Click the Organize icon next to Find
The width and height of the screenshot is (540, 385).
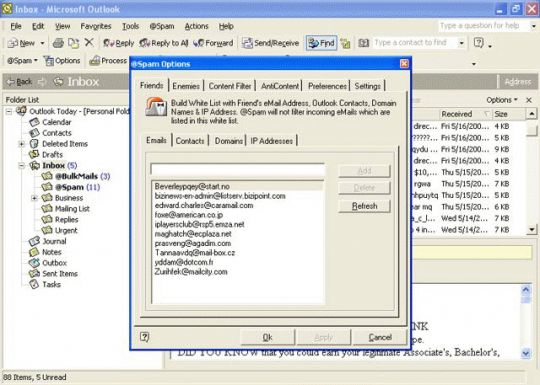pyautogui.click(x=345, y=43)
